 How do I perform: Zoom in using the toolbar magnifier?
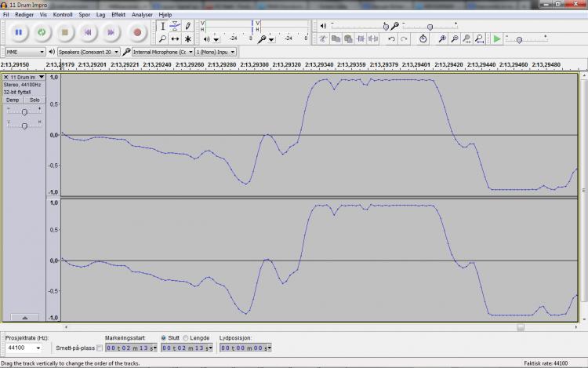pyautogui.click(x=442, y=39)
